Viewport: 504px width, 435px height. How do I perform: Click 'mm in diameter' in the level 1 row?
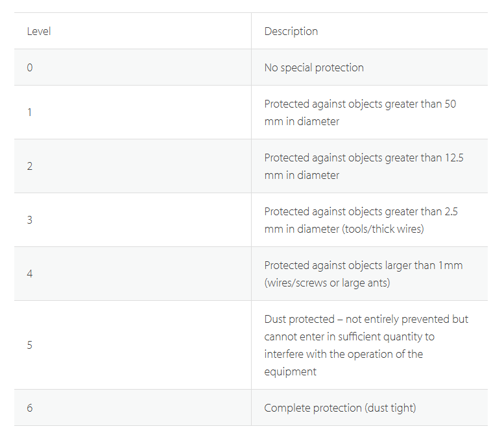[x=302, y=121]
